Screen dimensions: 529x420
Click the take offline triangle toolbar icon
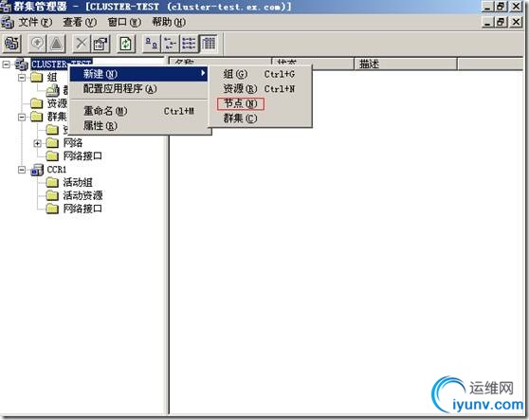[56, 44]
